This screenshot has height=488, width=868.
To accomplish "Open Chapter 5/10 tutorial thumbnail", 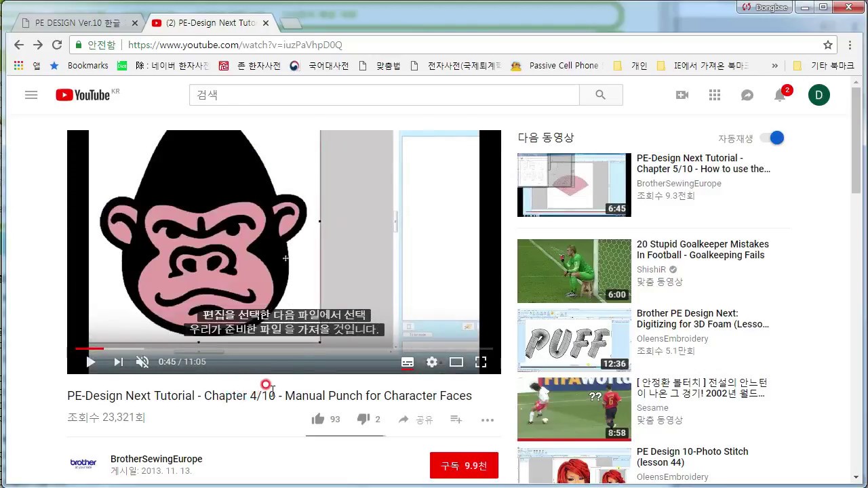I will [x=574, y=185].
